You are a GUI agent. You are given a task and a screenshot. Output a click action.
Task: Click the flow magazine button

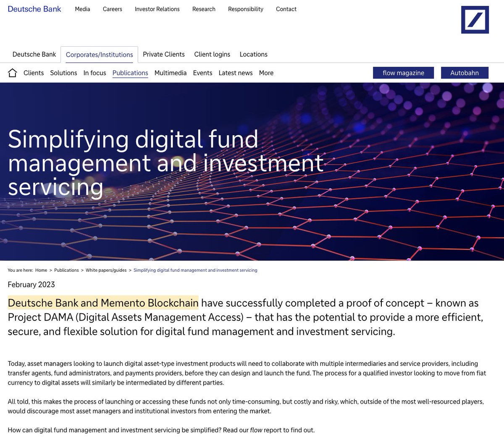404,73
